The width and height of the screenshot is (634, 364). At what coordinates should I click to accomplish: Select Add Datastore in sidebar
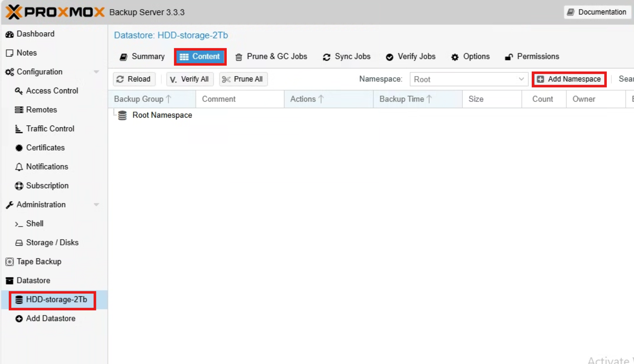(54, 319)
